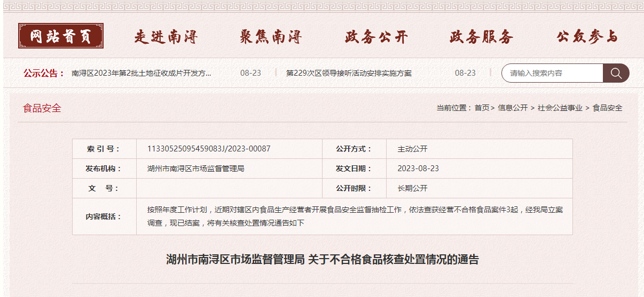Screen dimensions: 644x297
Task: Open the 政务服务 menu item
Action: pyautogui.click(x=481, y=37)
